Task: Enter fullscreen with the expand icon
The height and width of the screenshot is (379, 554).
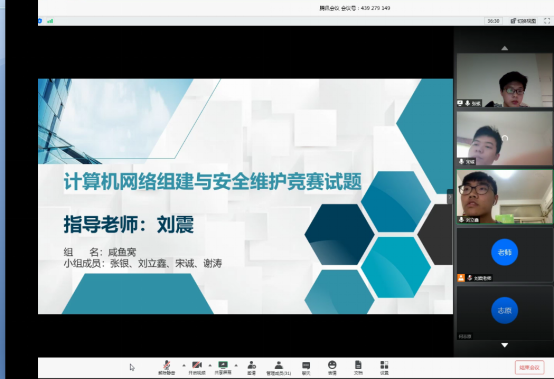Action: point(547,21)
